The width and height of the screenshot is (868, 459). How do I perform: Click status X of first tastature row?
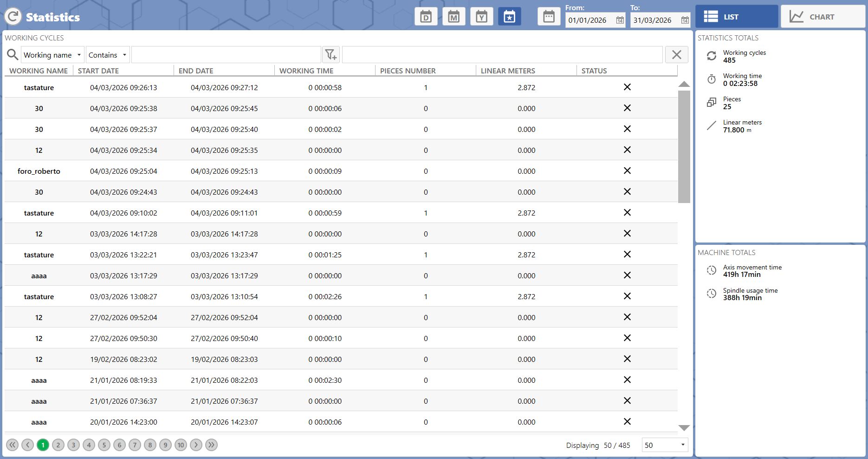[x=627, y=87]
